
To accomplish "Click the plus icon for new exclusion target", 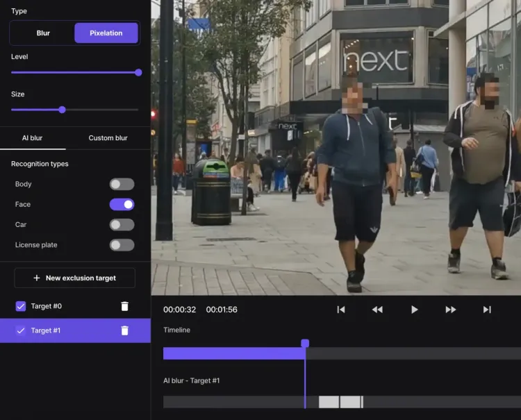I will tap(37, 278).
